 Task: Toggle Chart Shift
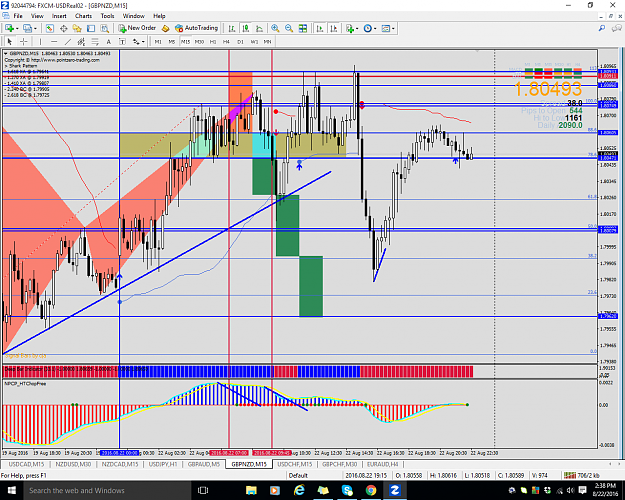(334, 28)
